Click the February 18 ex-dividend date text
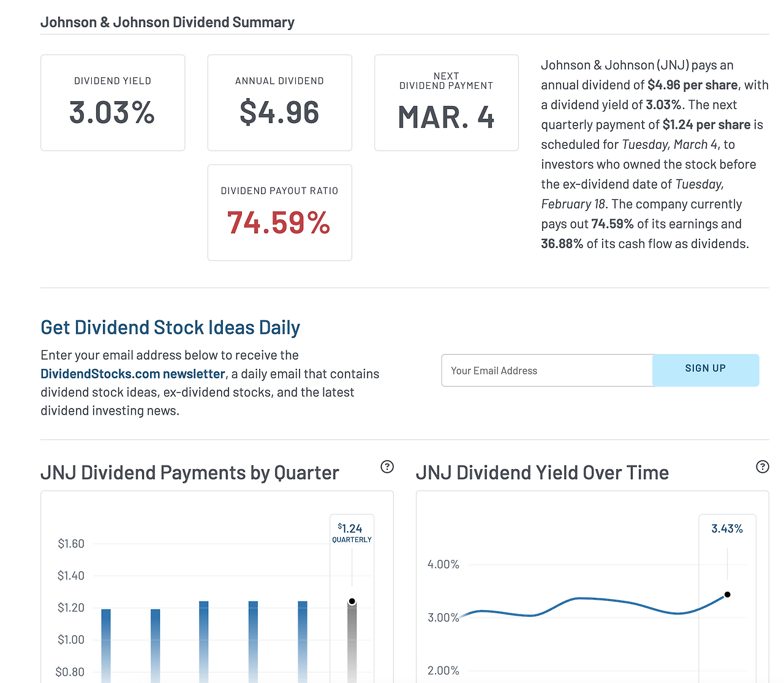The height and width of the screenshot is (683, 784). [x=573, y=204]
